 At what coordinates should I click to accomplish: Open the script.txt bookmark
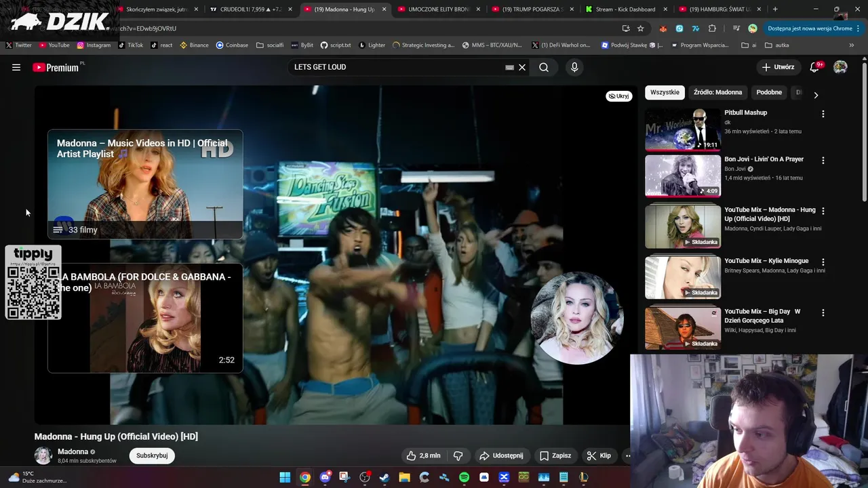[336, 45]
